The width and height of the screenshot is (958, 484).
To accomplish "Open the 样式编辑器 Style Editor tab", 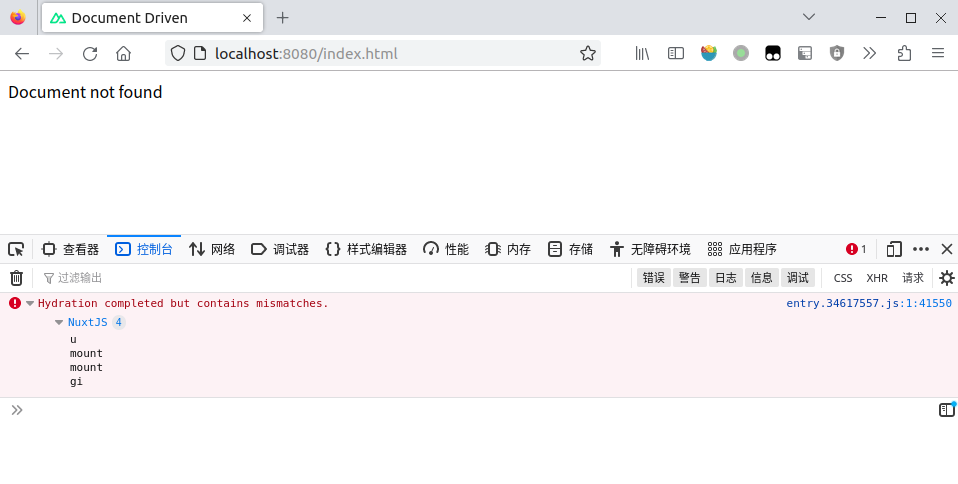I will [366, 249].
